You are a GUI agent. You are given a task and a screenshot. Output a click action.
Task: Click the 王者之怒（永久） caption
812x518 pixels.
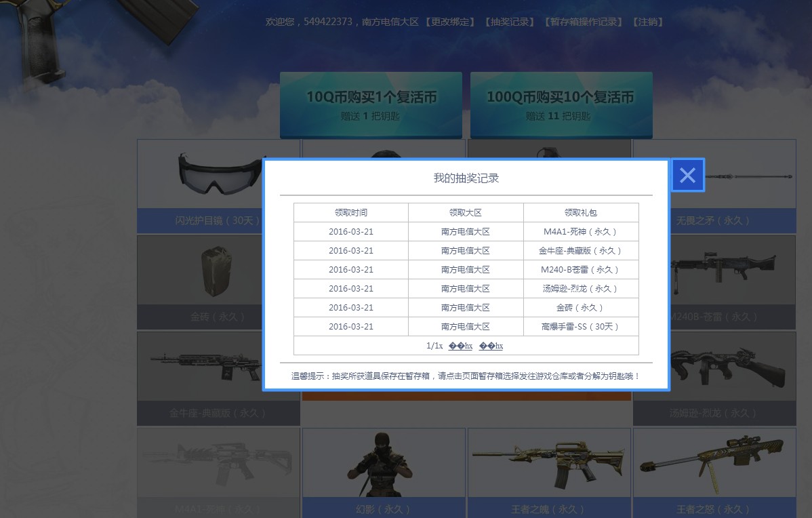click(x=714, y=509)
